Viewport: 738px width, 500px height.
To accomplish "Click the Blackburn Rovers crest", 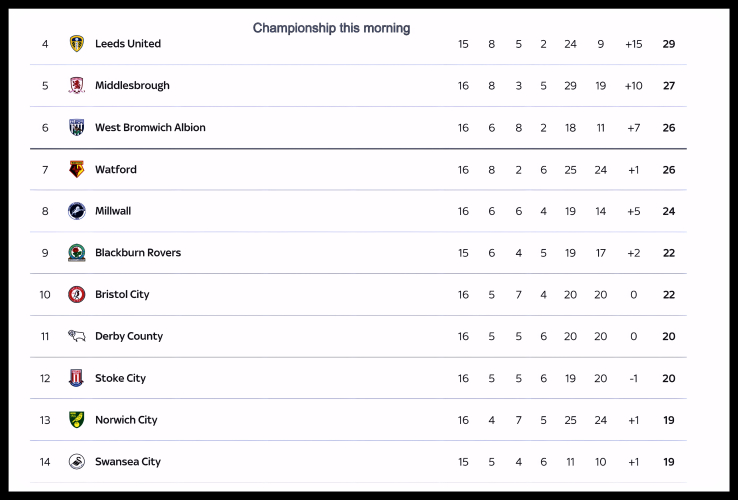I will [x=77, y=253].
